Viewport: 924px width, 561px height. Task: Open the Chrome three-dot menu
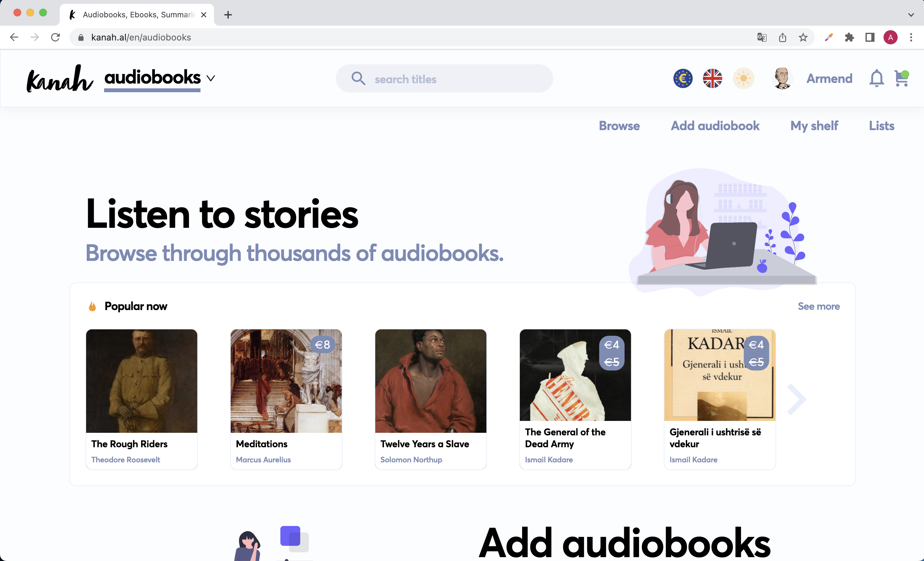tap(911, 37)
